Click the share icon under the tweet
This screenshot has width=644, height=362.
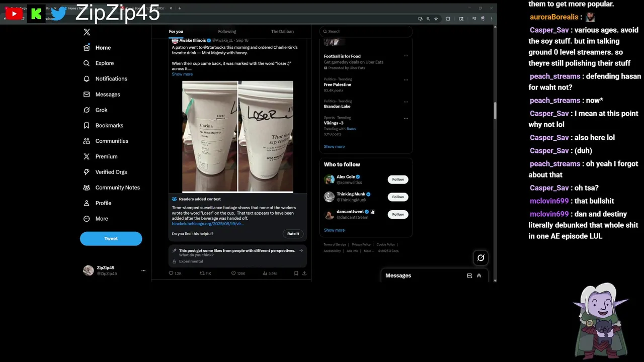[x=304, y=274]
